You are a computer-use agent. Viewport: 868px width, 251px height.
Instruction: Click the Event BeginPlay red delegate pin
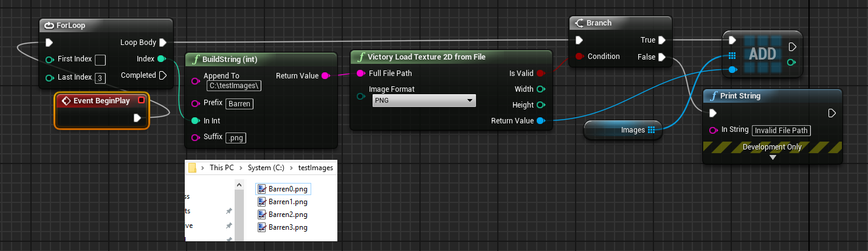tap(142, 100)
